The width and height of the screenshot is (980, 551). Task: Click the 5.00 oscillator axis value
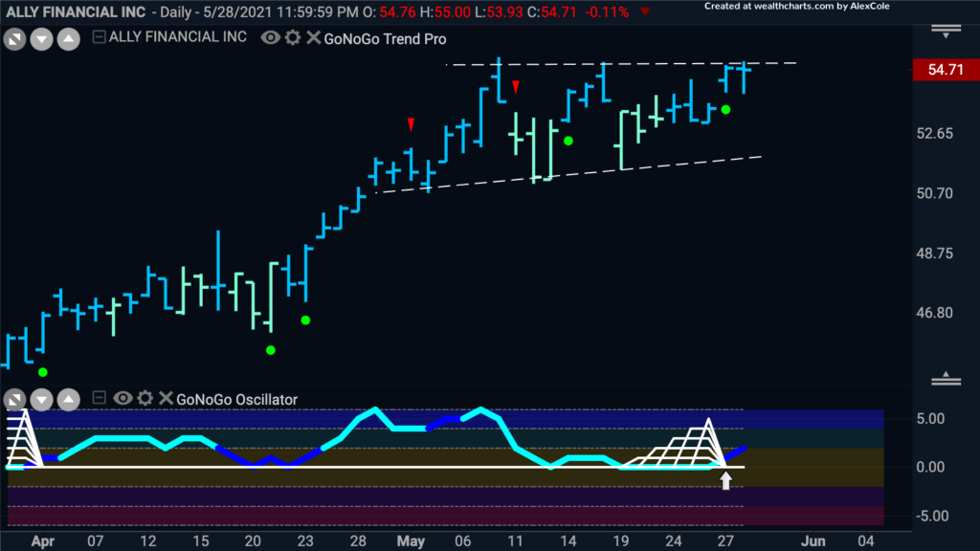[x=930, y=419]
